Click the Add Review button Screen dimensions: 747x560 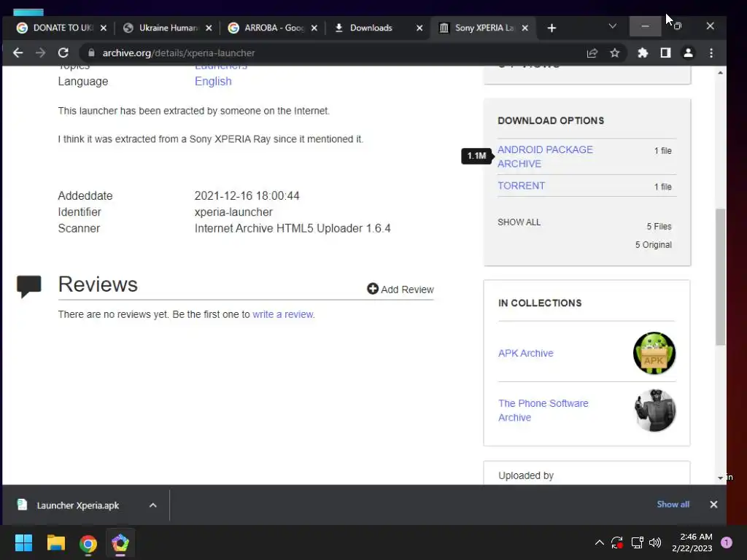click(400, 289)
